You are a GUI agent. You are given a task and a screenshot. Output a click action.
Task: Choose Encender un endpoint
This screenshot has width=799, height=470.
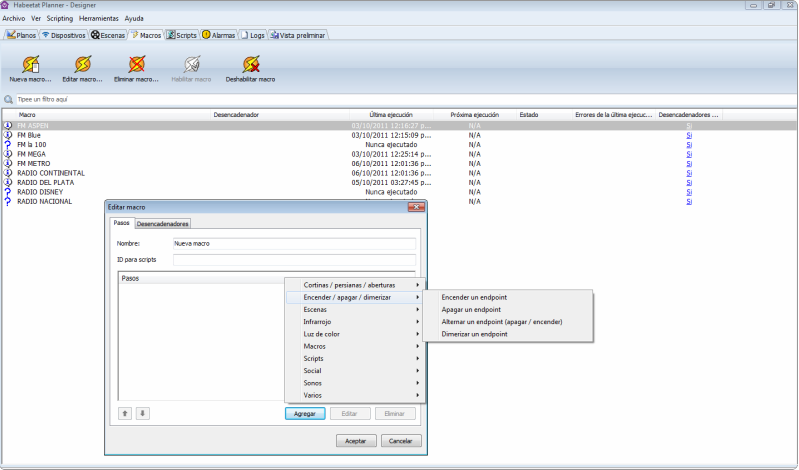[508, 297]
